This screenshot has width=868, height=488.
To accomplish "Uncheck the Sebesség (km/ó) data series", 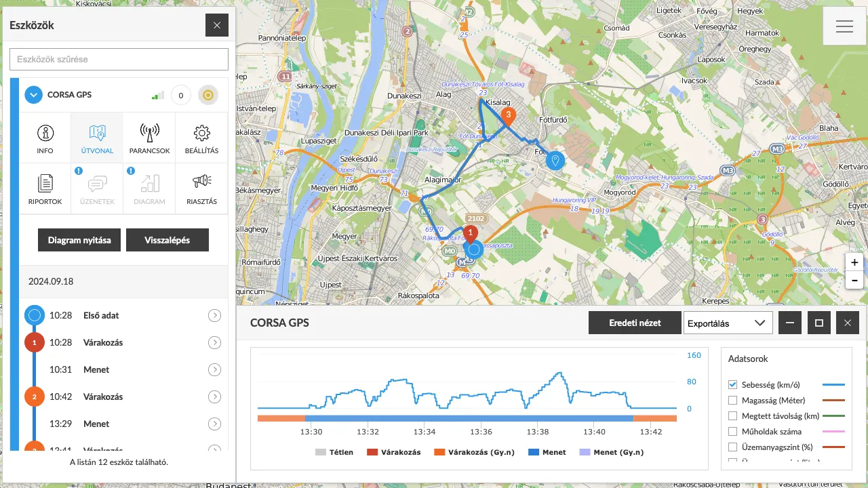I will 732,385.
